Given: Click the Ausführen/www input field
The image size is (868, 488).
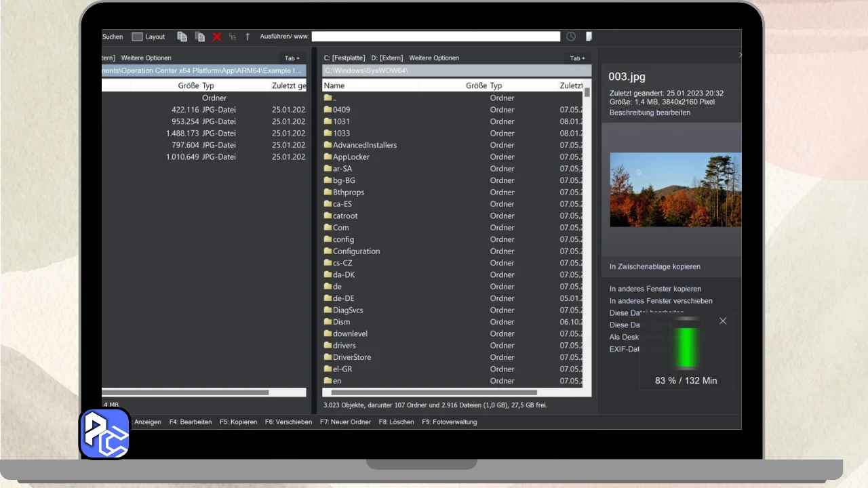Looking at the screenshot, I should tap(435, 37).
